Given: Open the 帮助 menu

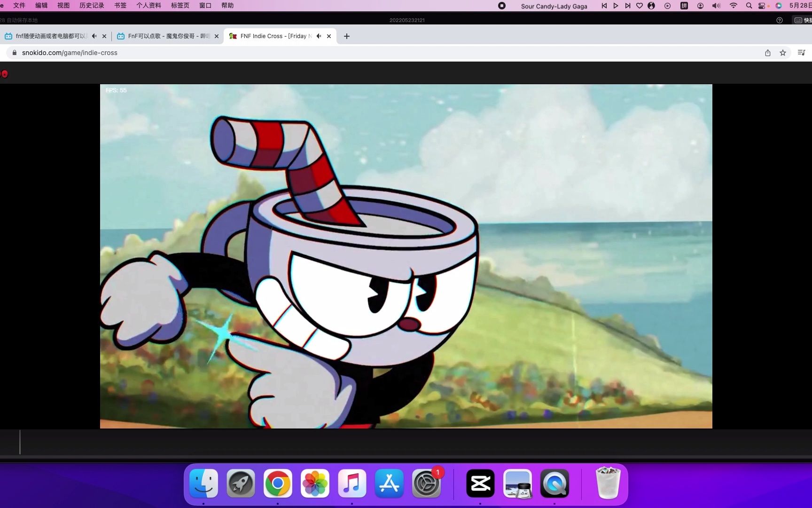Looking at the screenshot, I should [227, 6].
